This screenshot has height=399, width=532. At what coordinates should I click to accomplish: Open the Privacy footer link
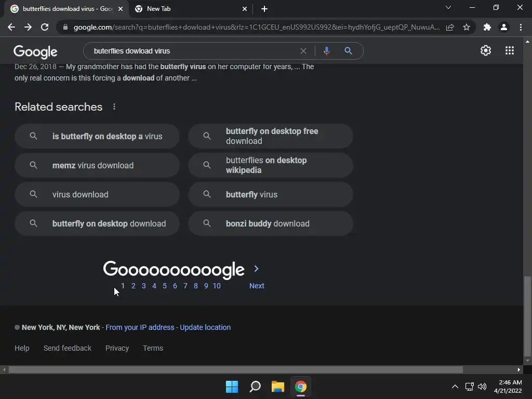(117, 348)
